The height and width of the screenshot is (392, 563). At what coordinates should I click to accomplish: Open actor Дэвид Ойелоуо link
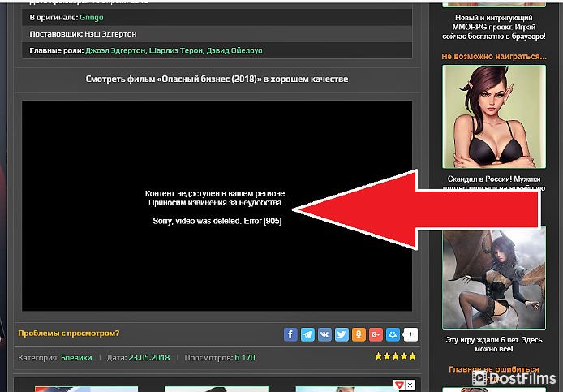click(234, 50)
